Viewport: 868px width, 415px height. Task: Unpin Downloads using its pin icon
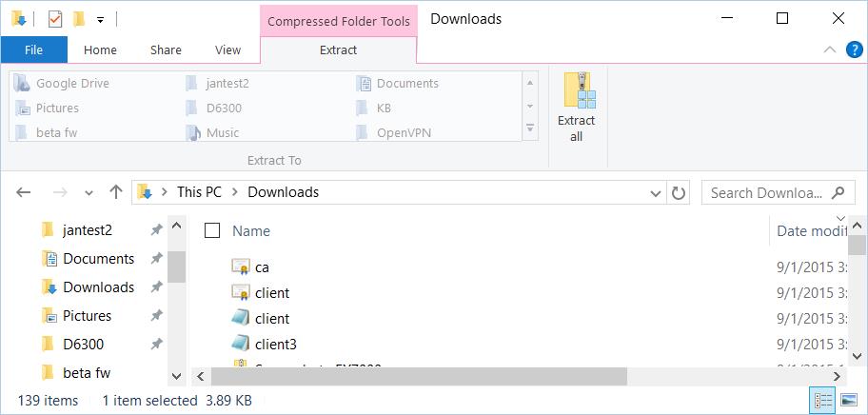tap(156, 287)
